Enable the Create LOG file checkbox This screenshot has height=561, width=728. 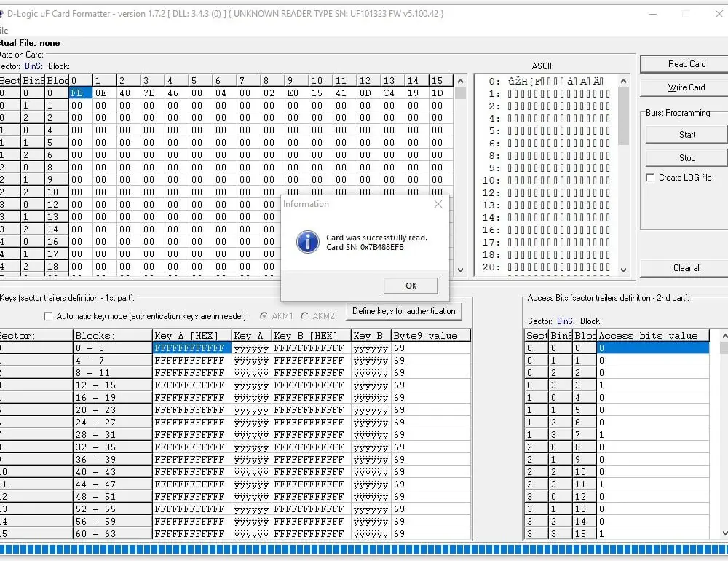(650, 178)
